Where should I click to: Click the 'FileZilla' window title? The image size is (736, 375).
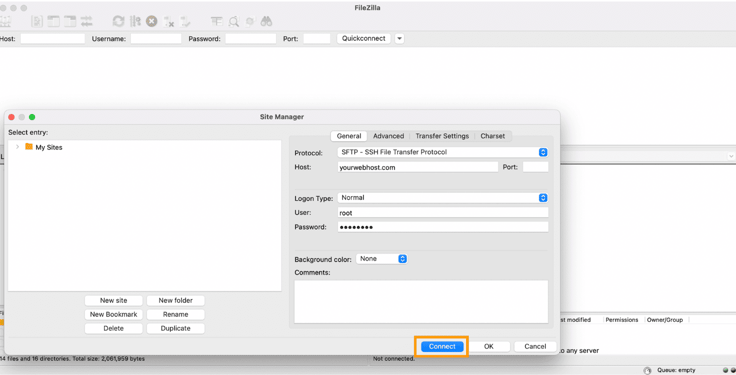point(368,8)
